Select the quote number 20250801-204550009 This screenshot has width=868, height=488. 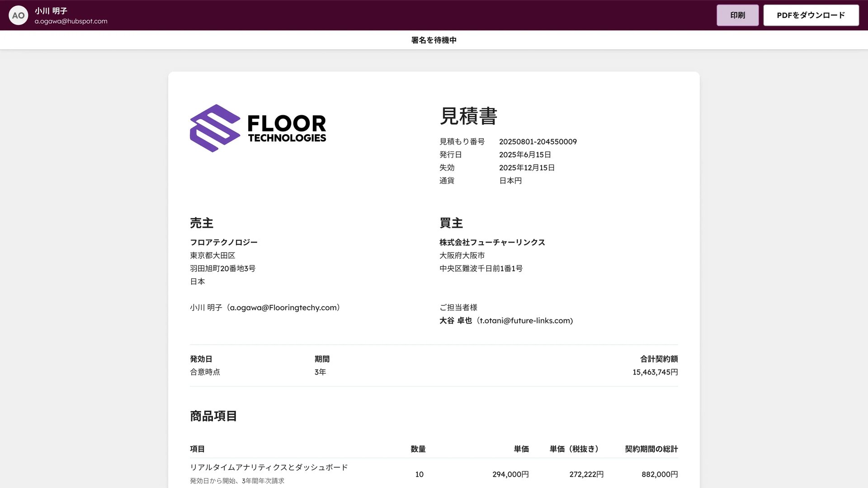[x=538, y=141]
